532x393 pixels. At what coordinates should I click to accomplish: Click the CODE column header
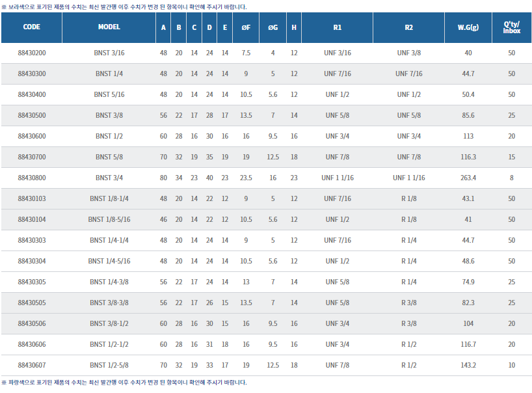click(31, 28)
